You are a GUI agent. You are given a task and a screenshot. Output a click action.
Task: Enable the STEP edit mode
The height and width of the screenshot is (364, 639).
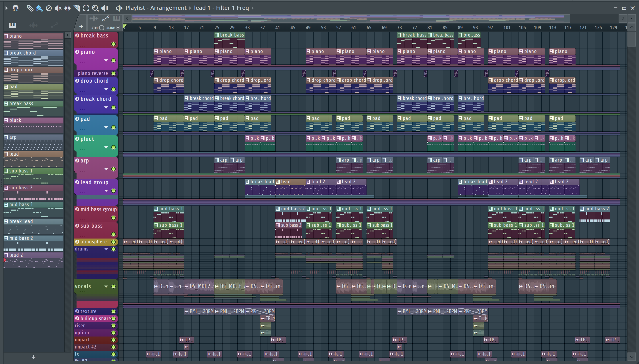point(102,27)
